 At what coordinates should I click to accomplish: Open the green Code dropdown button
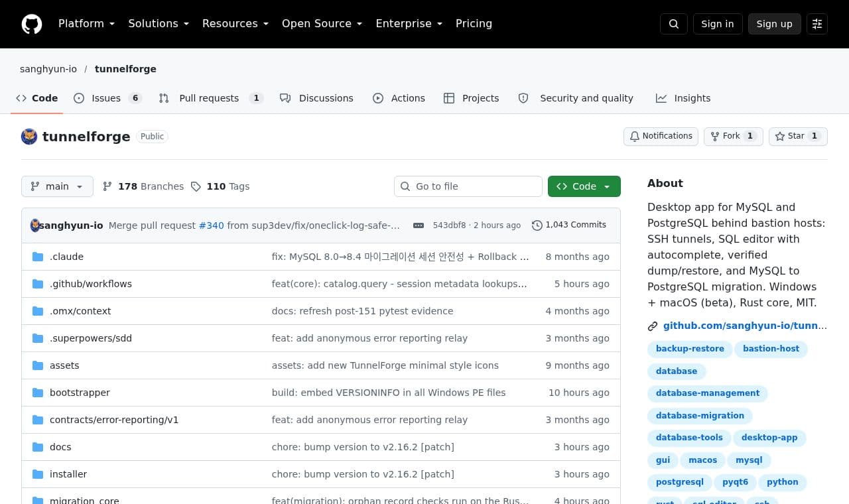pos(584,186)
